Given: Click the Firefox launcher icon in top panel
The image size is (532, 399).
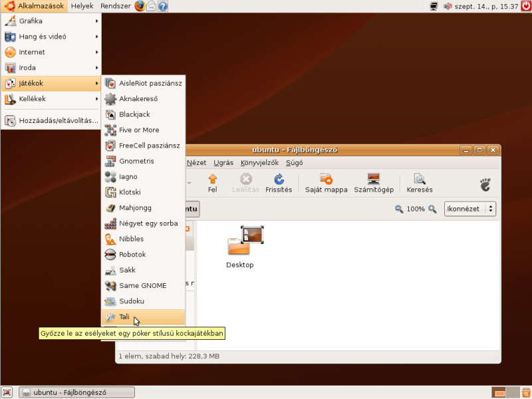Looking at the screenshot, I should [140, 7].
